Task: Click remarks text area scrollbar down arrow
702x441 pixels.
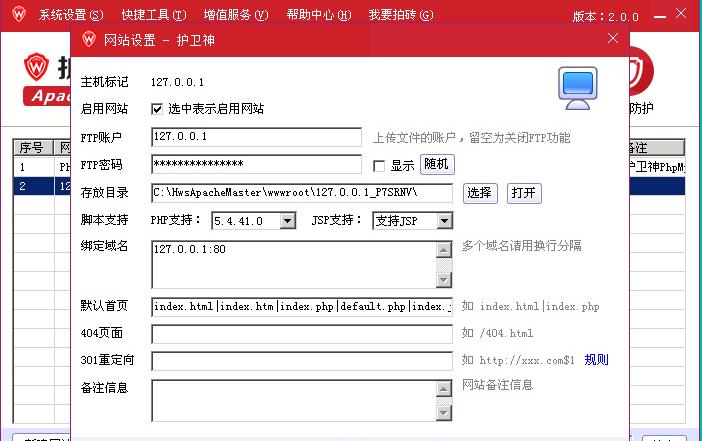Action: tap(444, 412)
